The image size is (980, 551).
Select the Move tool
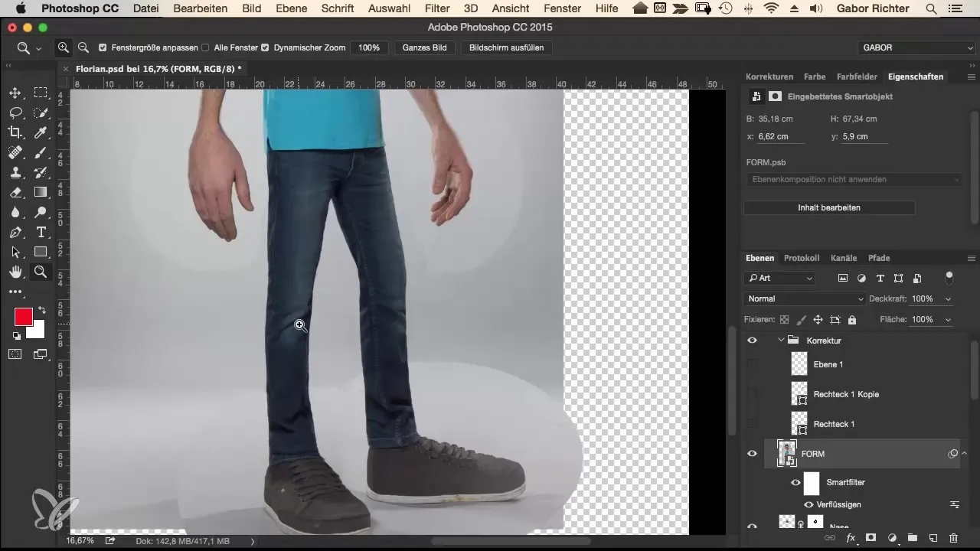click(15, 93)
